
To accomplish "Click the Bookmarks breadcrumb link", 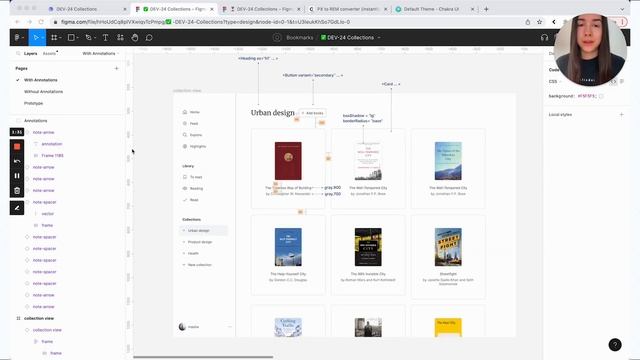I will pyautogui.click(x=300, y=38).
